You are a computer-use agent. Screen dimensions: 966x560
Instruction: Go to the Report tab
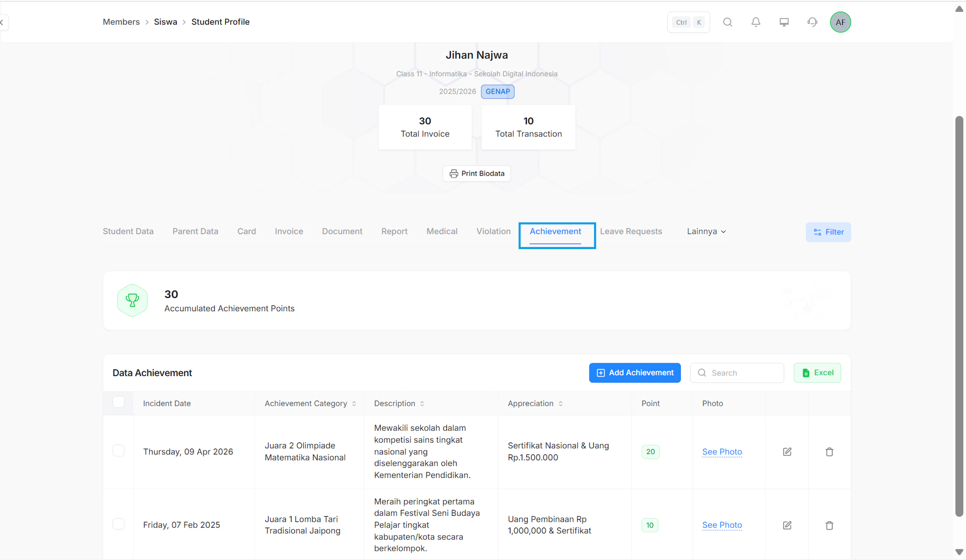coord(394,231)
